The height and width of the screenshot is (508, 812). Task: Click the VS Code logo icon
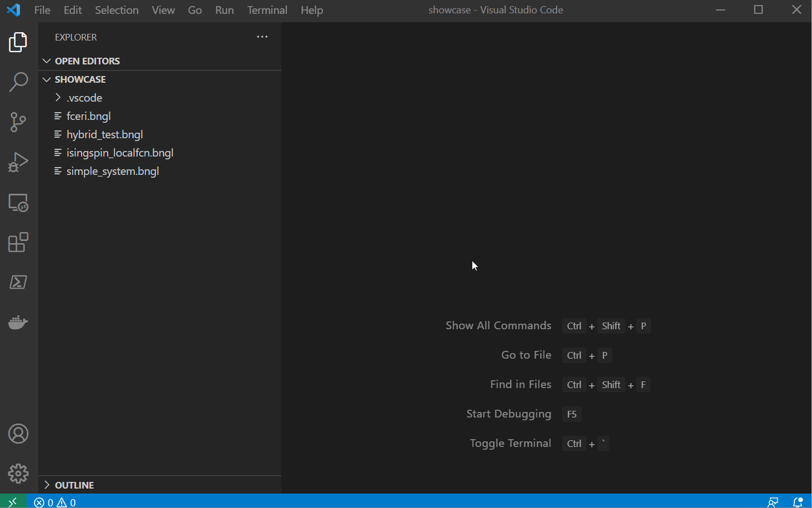[13, 10]
